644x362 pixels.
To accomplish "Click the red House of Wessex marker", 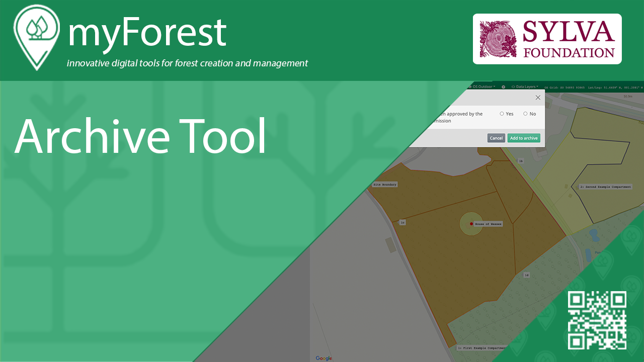I will point(471,224).
